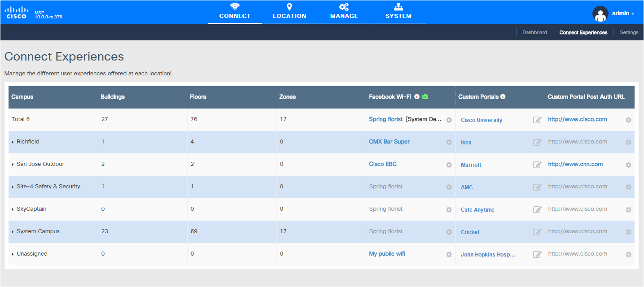Edit the Cricket custom portal entry
Viewport: 644px width, 287px height.
(x=537, y=232)
